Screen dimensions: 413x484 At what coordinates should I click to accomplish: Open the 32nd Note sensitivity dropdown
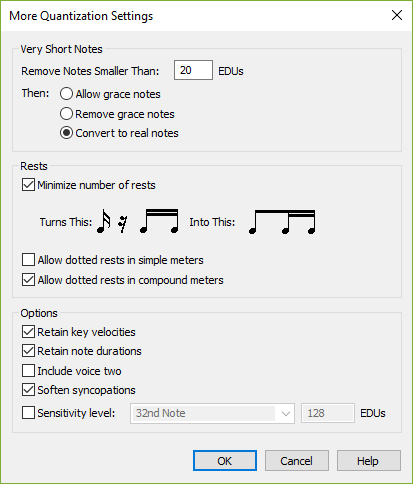(212, 413)
